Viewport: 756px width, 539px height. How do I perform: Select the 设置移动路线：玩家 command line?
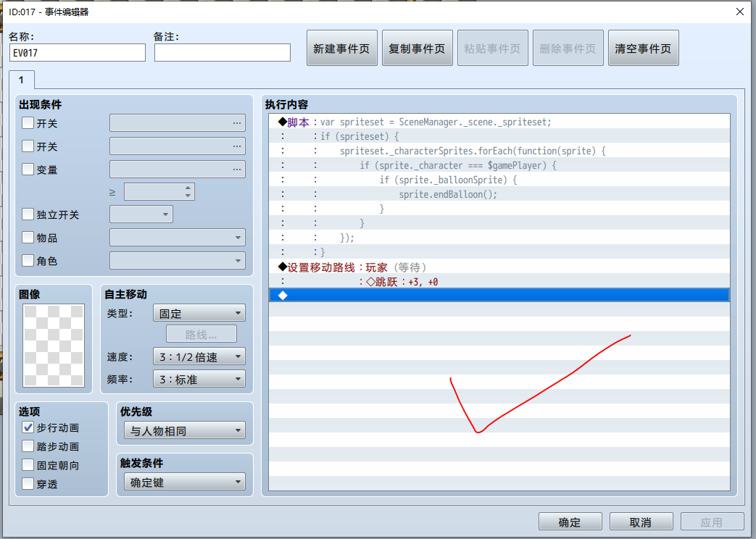pyautogui.click(x=499, y=267)
